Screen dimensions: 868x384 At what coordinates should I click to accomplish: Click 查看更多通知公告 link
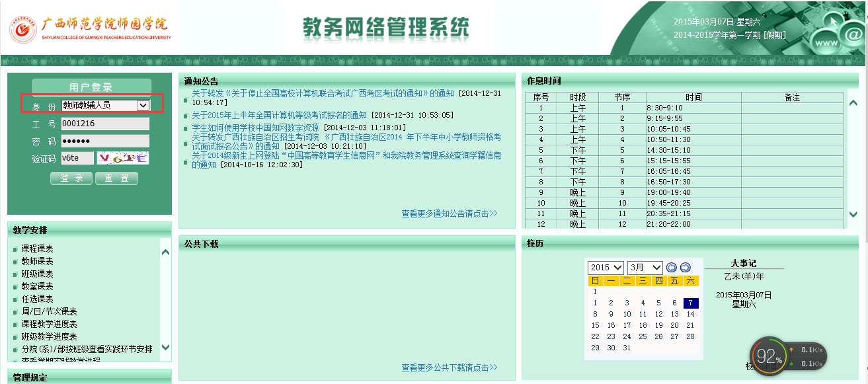[449, 213]
